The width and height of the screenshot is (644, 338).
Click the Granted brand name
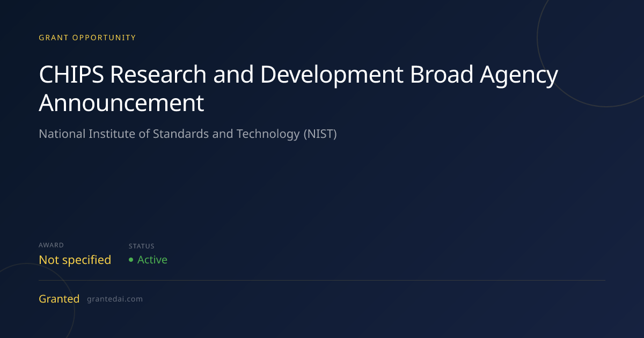pyautogui.click(x=59, y=299)
